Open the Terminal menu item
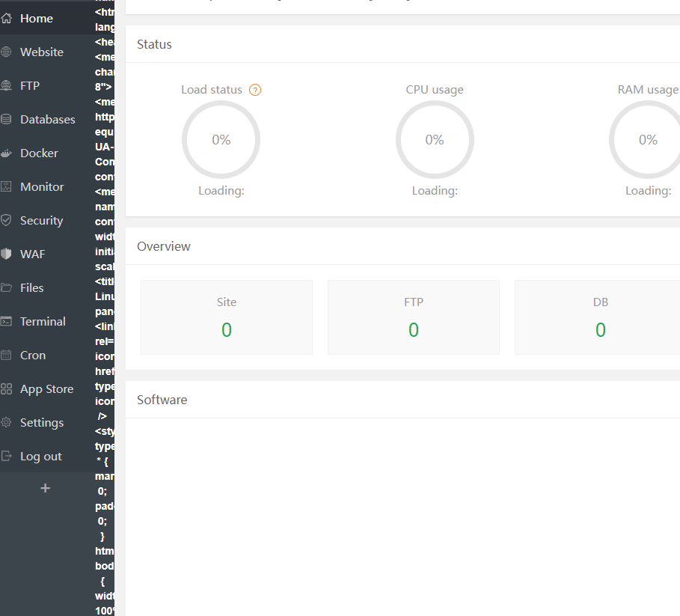The height and width of the screenshot is (616, 680). click(43, 321)
